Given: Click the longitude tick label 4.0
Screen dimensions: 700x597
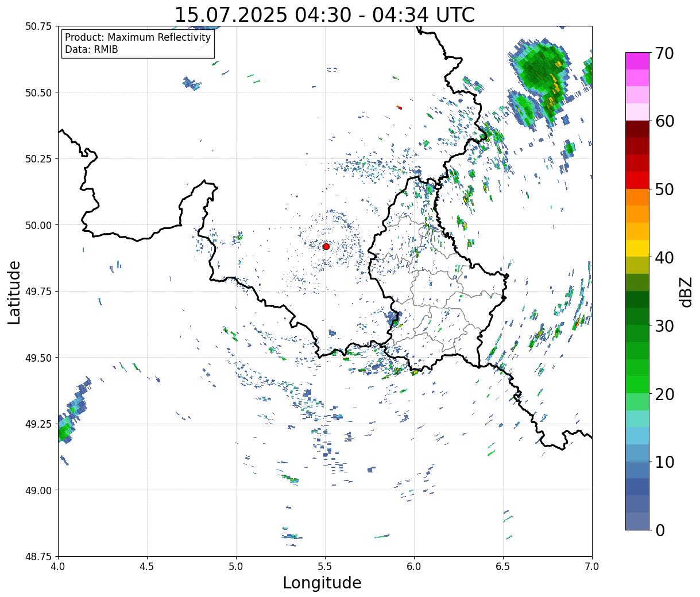Looking at the screenshot, I should (58, 566).
